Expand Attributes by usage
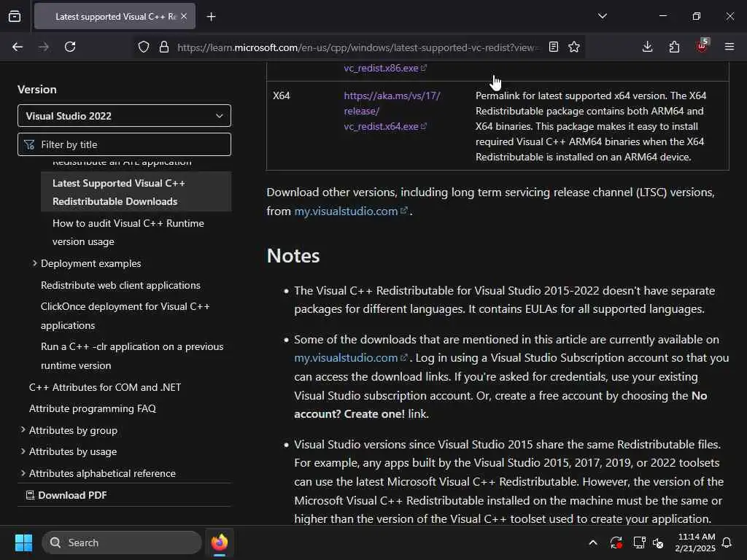The width and height of the screenshot is (747, 560). point(73,451)
